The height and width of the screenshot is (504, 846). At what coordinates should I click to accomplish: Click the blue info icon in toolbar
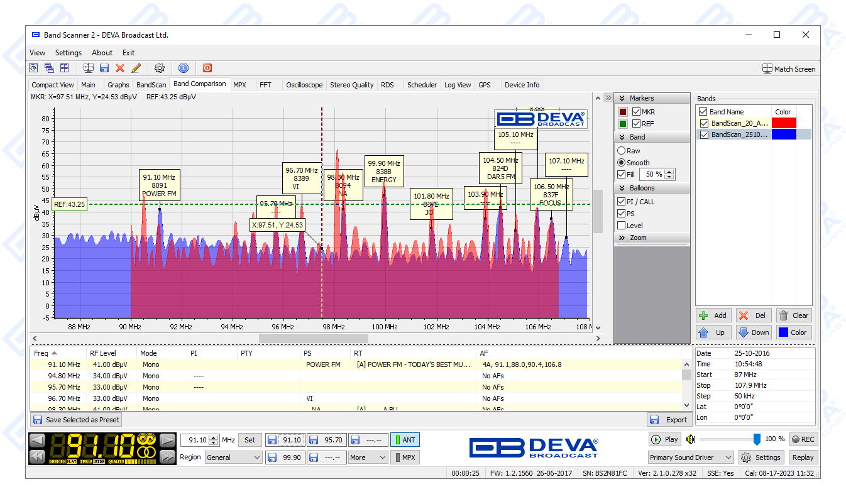click(x=184, y=68)
